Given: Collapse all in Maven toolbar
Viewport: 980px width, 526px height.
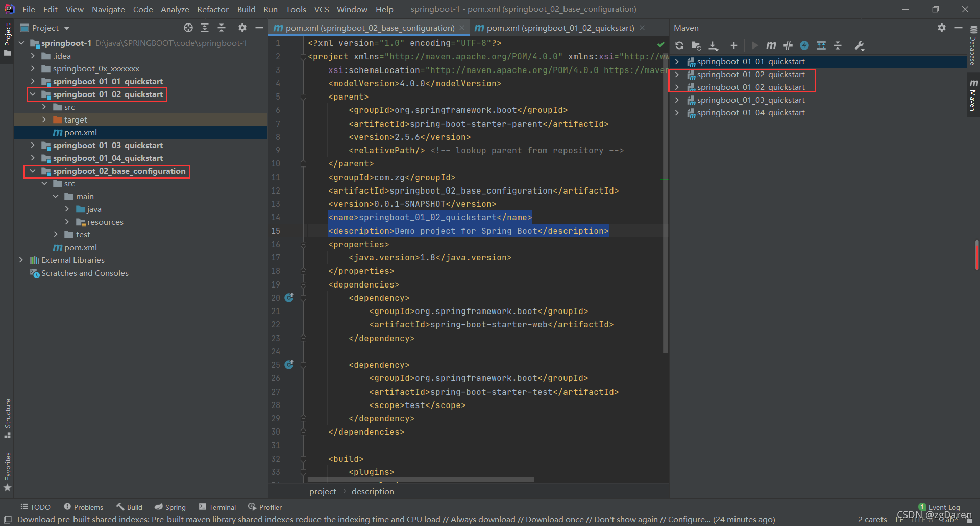Looking at the screenshot, I should [838, 46].
